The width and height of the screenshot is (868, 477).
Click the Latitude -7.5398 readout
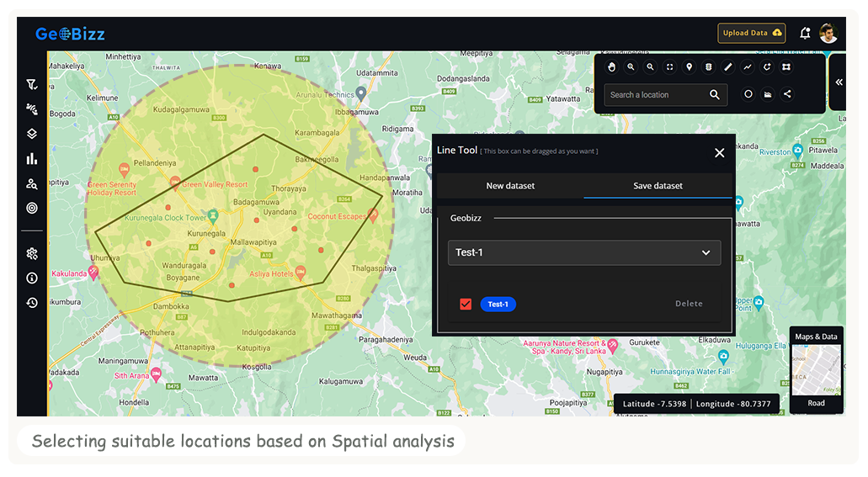coord(654,404)
